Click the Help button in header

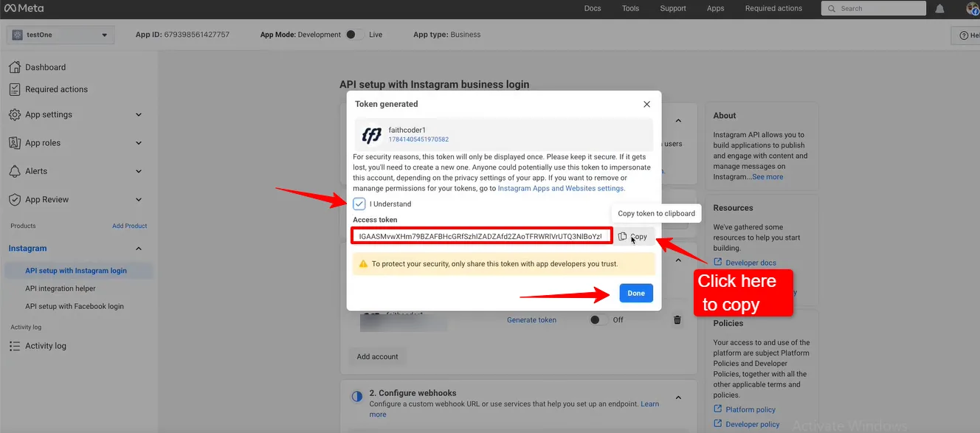click(x=966, y=35)
